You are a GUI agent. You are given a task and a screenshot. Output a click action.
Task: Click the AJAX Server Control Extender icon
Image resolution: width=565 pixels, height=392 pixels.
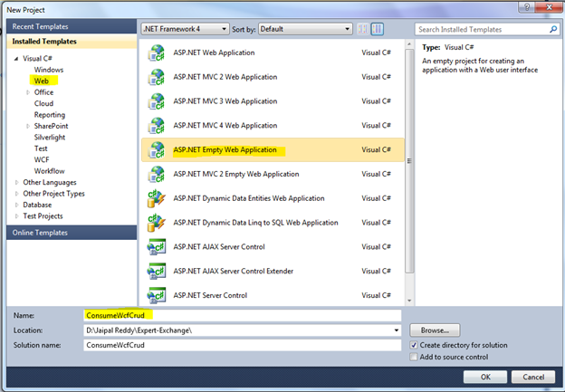coord(157,271)
